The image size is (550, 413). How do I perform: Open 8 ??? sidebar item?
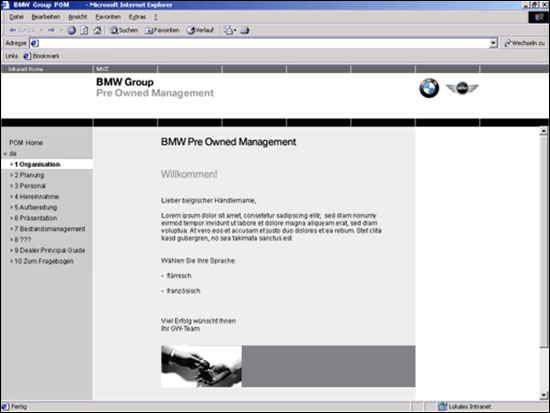[x=22, y=240]
